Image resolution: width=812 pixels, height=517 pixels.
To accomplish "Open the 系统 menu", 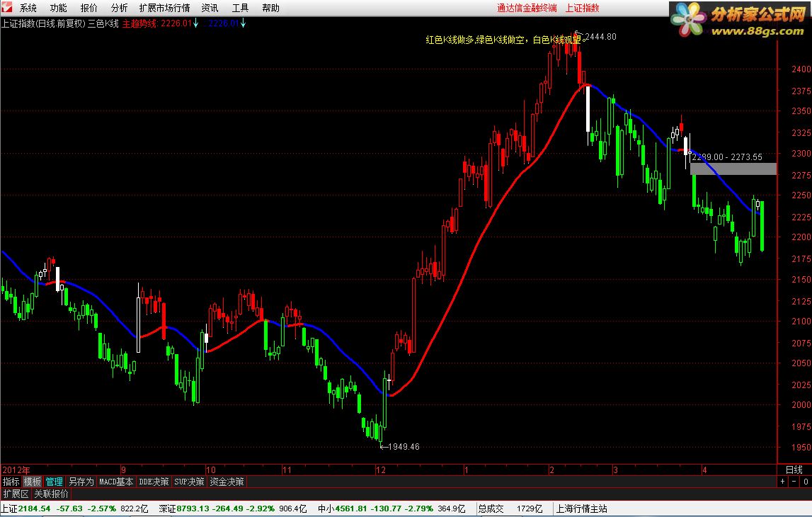I will click(28, 8).
